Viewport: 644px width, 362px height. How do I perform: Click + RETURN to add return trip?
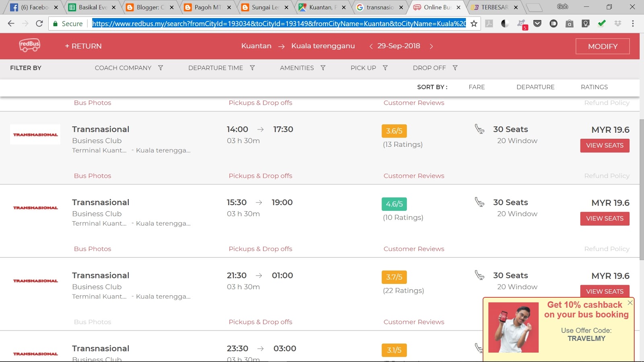click(83, 46)
